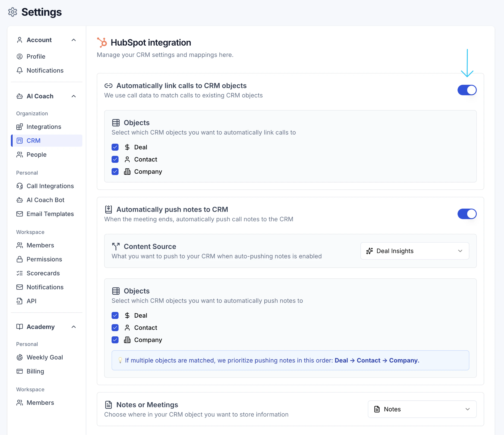Click the Academy book icon

[20, 326]
